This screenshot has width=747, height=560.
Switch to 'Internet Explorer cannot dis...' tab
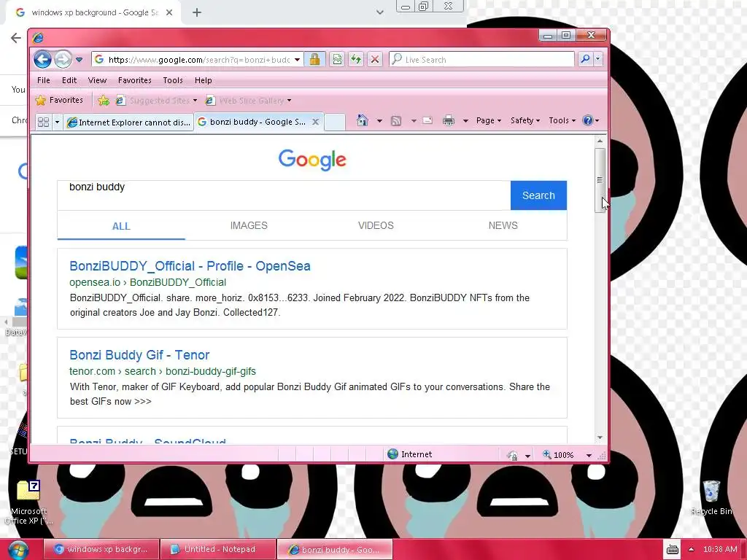(128, 122)
